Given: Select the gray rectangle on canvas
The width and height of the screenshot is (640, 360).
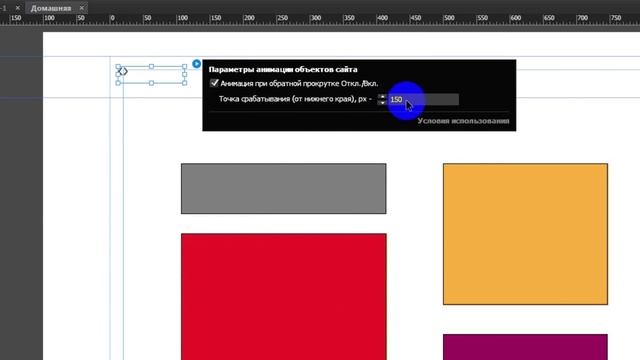Looking at the screenshot, I should tap(284, 189).
